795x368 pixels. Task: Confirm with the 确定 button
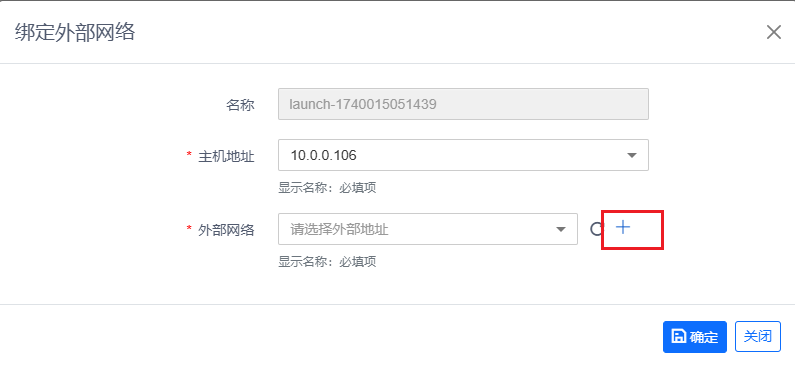click(695, 337)
